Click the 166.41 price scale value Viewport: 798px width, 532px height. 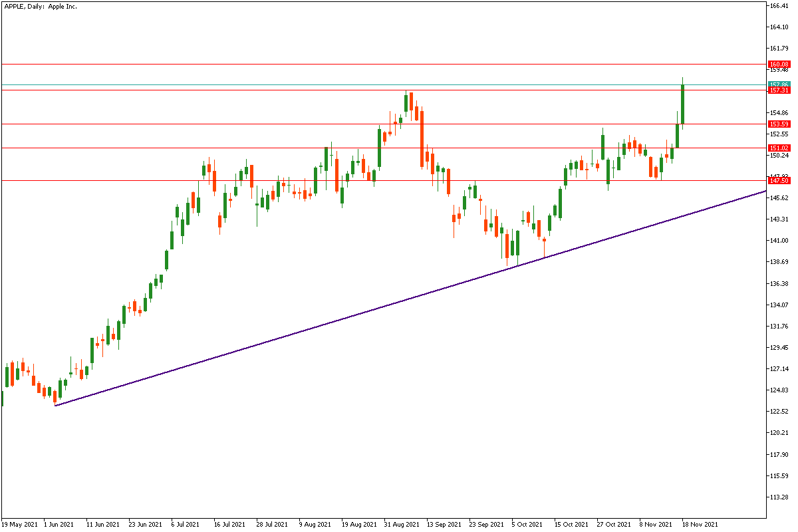click(x=779, y=6)
